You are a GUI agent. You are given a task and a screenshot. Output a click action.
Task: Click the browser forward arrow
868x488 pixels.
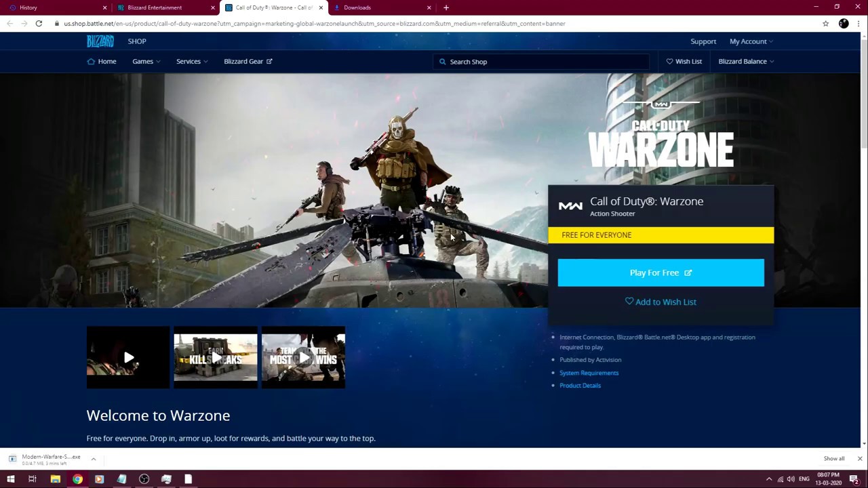point(24,24)
